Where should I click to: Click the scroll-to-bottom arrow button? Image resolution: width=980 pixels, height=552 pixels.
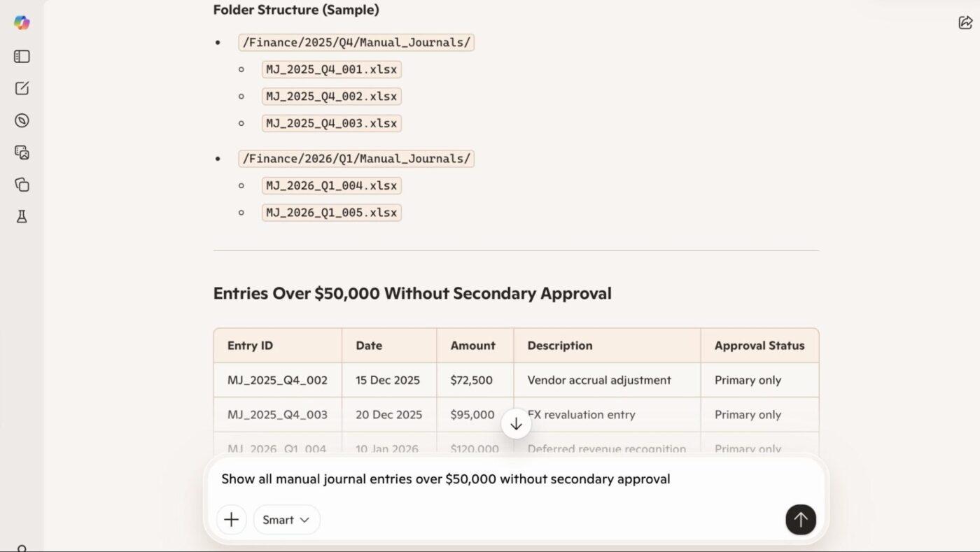pos(516,424)
